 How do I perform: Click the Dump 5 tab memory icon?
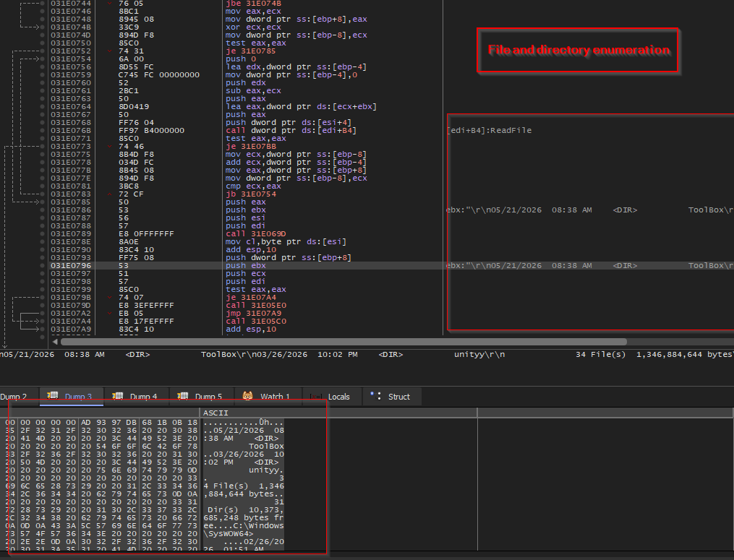(x=182, y=396)
